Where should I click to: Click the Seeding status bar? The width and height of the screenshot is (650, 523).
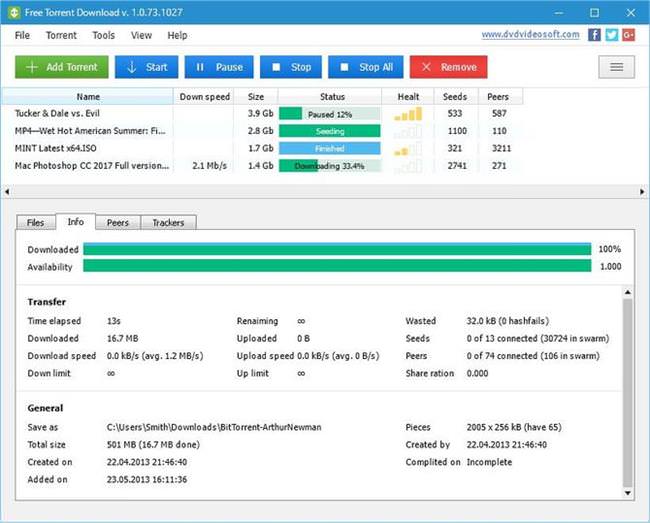(330, 131)
